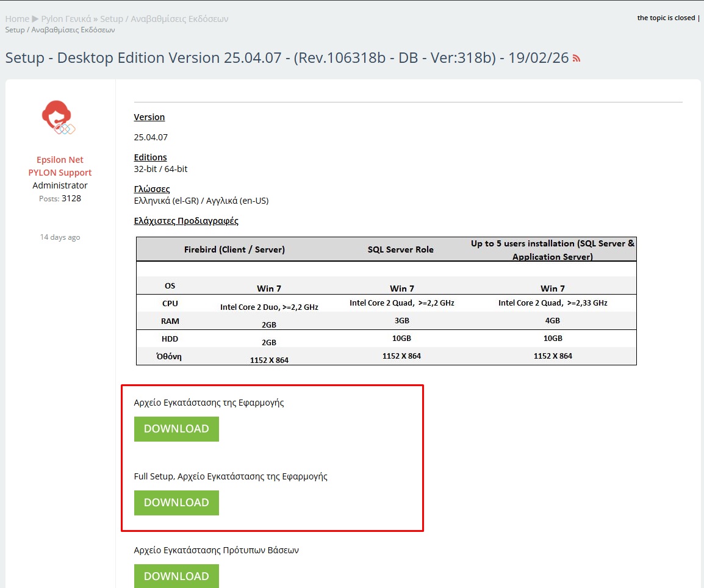Click the Firebird (Client / Server) column header

point(234,249)
